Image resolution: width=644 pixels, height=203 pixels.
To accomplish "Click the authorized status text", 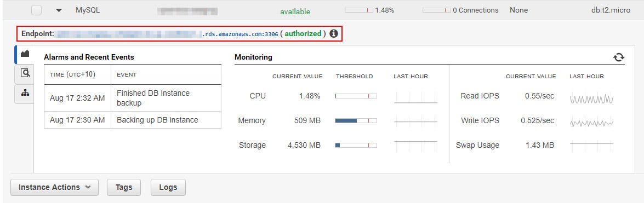I will 303,33.
